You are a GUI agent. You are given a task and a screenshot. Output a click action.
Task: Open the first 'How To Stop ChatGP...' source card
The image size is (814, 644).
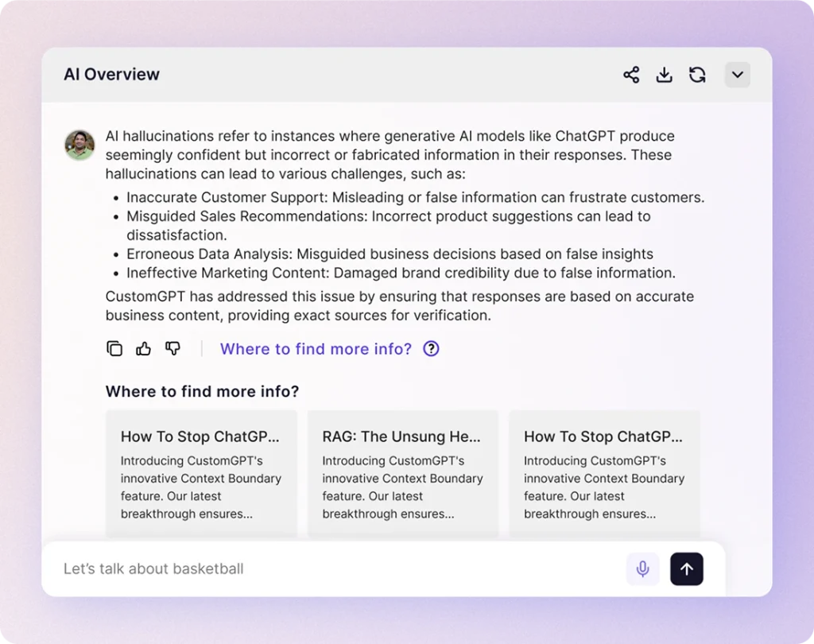(x=201, y=474)
